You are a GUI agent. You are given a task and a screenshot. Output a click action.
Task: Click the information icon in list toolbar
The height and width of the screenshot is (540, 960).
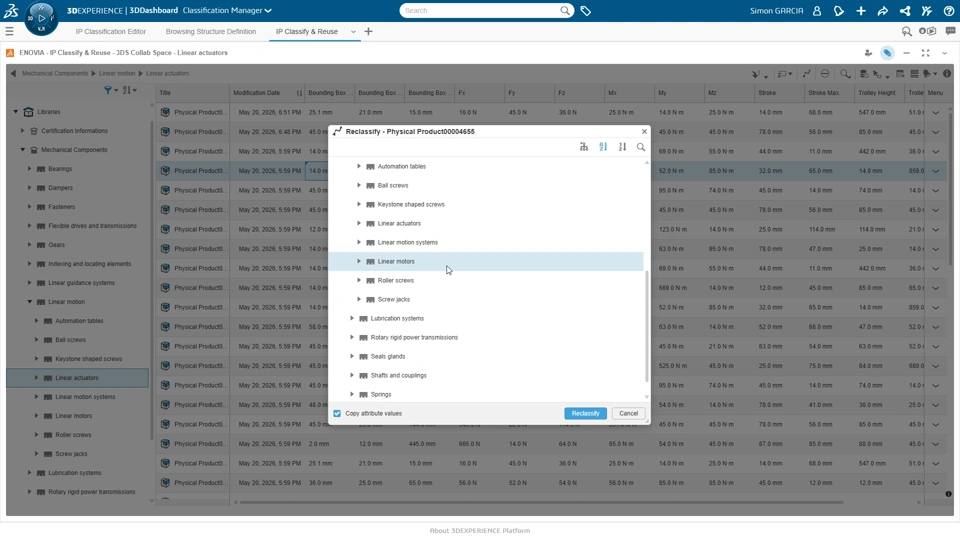(x=947, y=73)
